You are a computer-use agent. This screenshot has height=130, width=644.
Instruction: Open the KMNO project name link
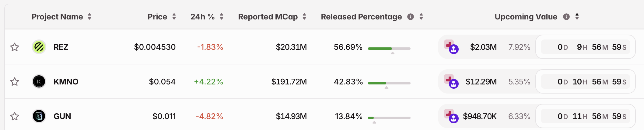pos(66,82)
